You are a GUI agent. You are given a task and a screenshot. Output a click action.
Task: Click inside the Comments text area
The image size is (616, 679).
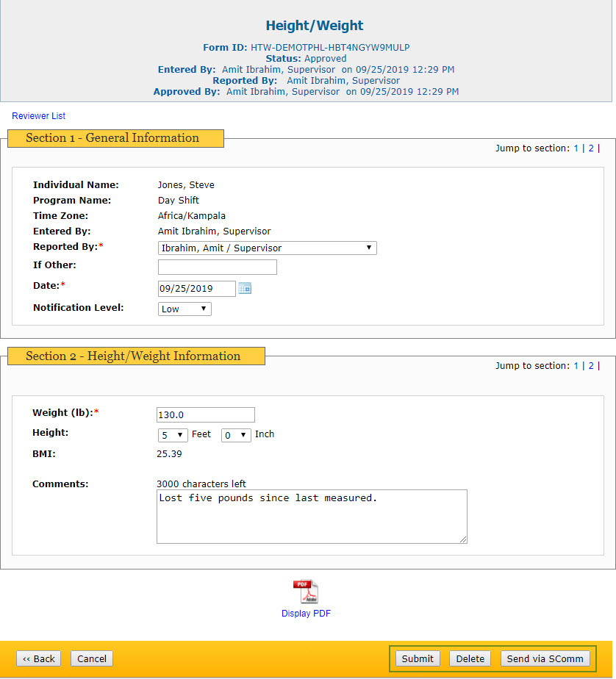point(312,517)
